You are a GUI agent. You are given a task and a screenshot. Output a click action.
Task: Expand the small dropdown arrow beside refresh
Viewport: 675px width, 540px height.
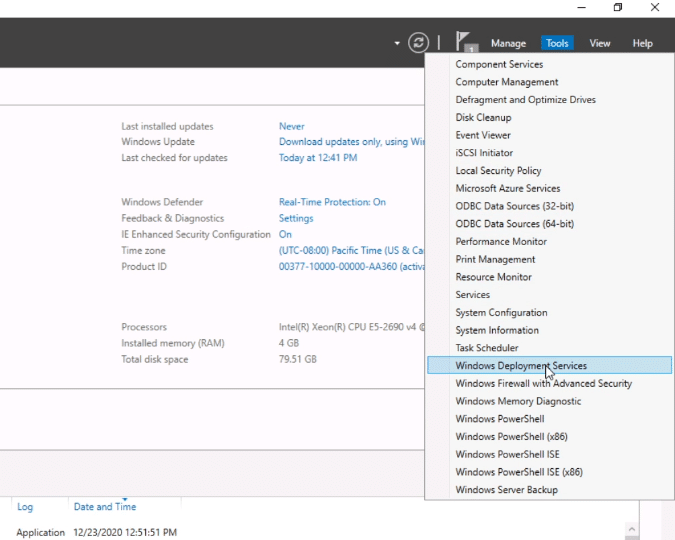(x=397, y=43)
